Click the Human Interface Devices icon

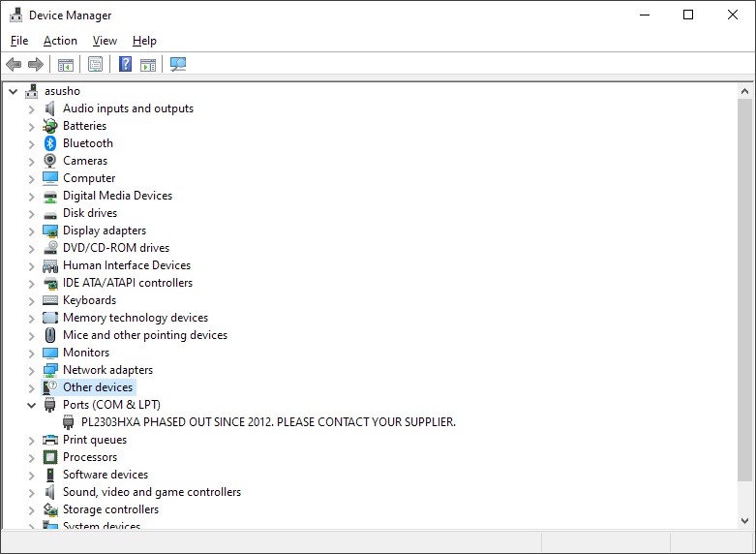[50, 265]
